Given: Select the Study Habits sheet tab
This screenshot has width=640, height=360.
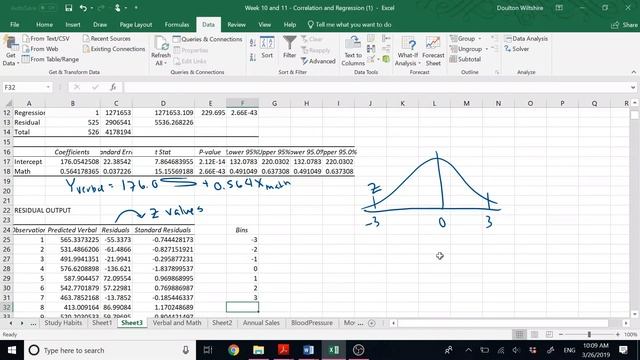Looking at the screenshot, I should [63, 323].
